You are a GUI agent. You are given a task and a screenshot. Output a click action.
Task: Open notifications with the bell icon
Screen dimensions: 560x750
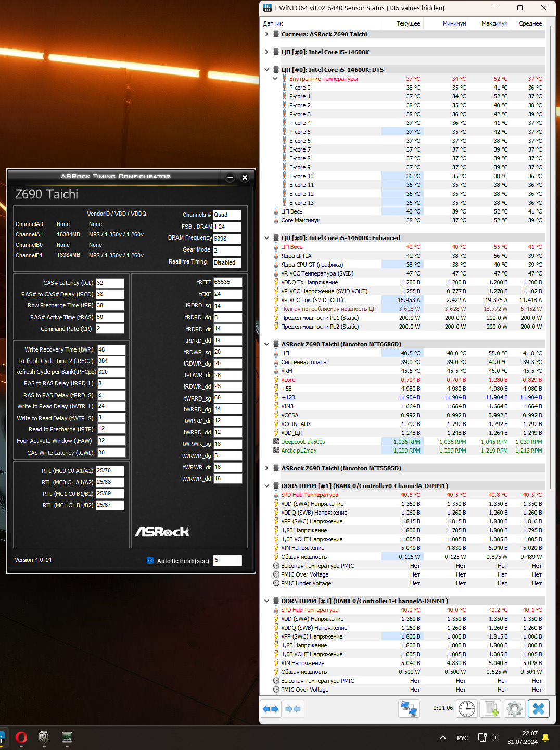pos(545,737)
